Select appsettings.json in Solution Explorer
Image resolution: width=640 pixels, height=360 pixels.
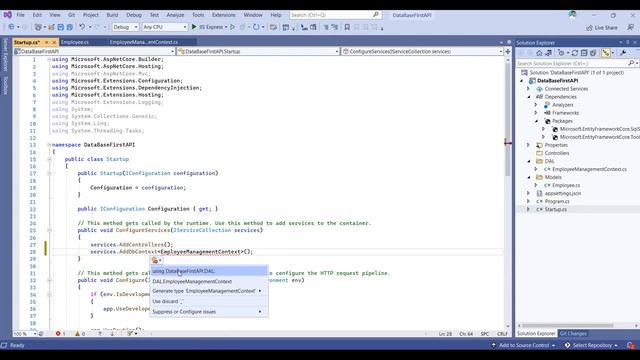562,193
